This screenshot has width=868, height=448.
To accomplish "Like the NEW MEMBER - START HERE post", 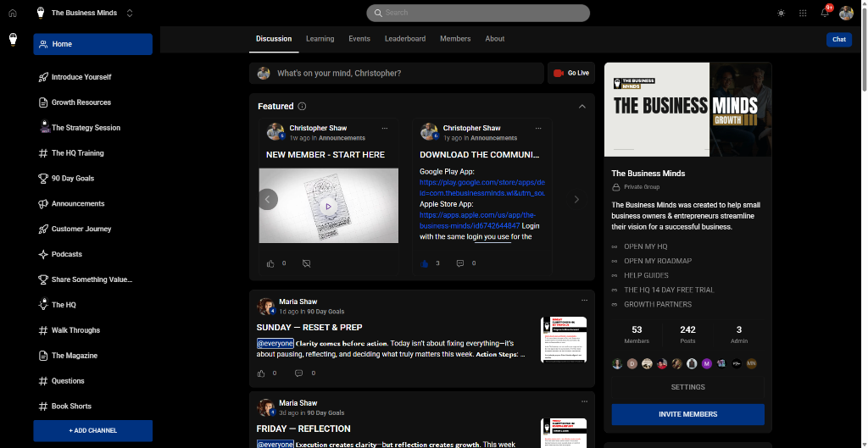I will 270,264.
